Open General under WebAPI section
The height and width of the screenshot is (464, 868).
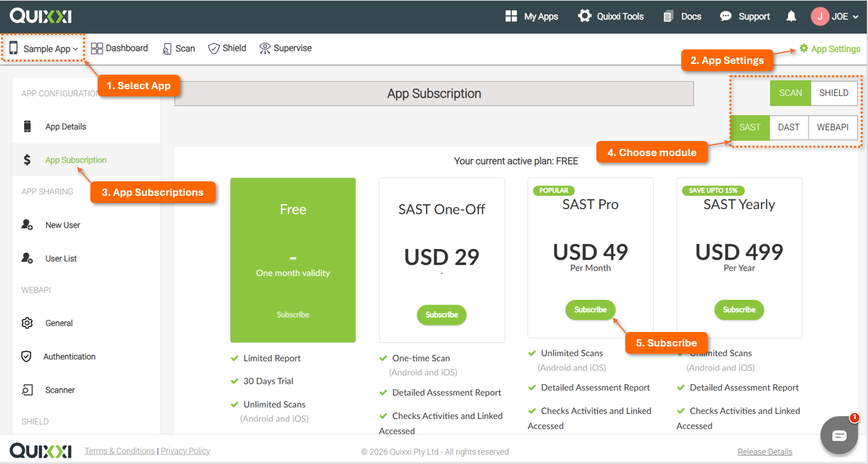click(x=86, y=323)
